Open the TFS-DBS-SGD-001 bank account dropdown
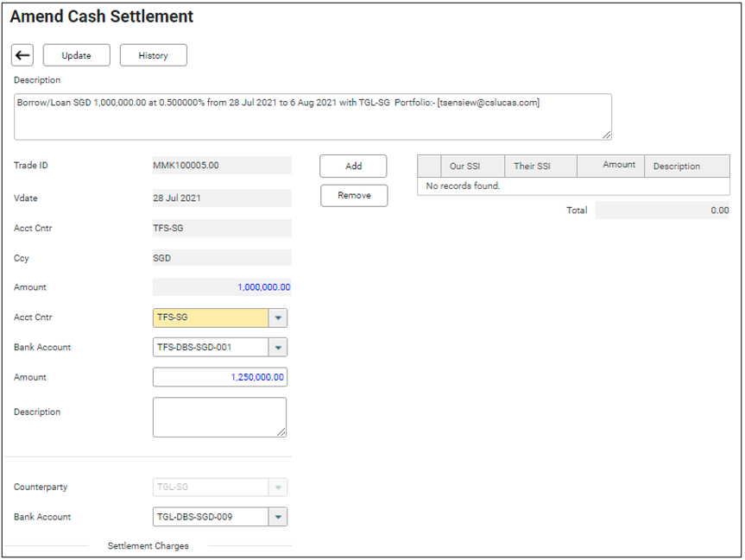The image size is (745, 560). pos(278,348)
